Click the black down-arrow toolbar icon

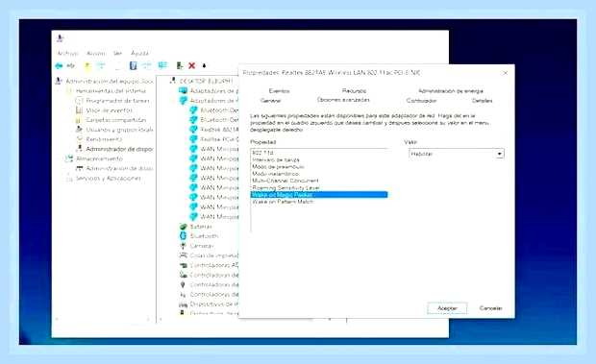click(204, 65)
